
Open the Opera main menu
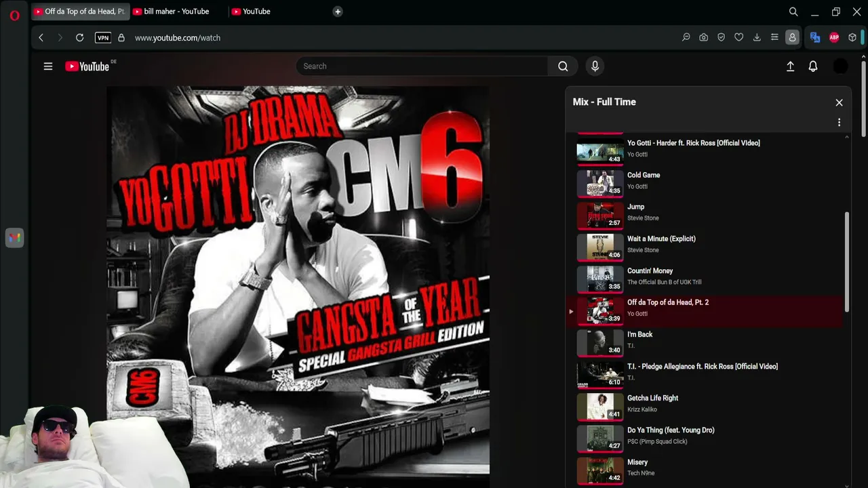(14, 15)
